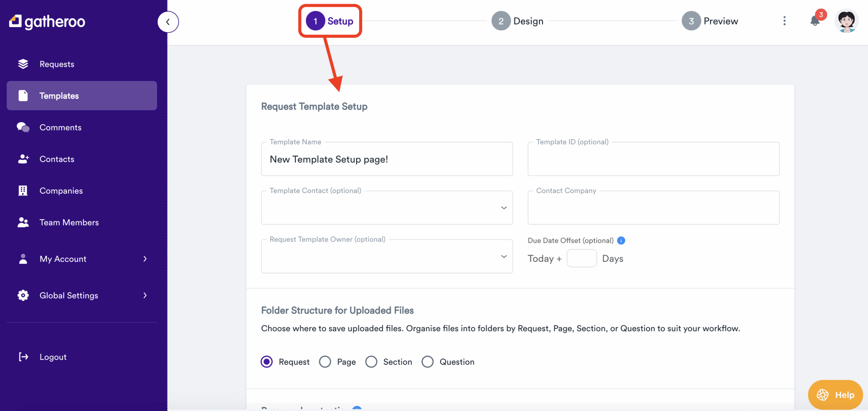The width and height of the screenshot is (868, 411).
Task: Select the Section folder structure option
Action: click(x=371, y=362)
